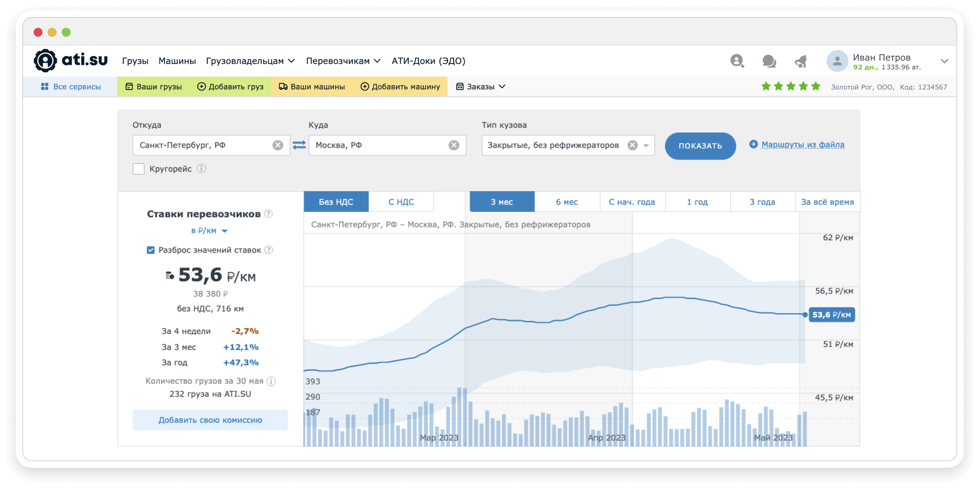This screenshot has height=489, width=980.
Task: Uncheck Разброс значений ставок
Action: click(x=151, y=250)
